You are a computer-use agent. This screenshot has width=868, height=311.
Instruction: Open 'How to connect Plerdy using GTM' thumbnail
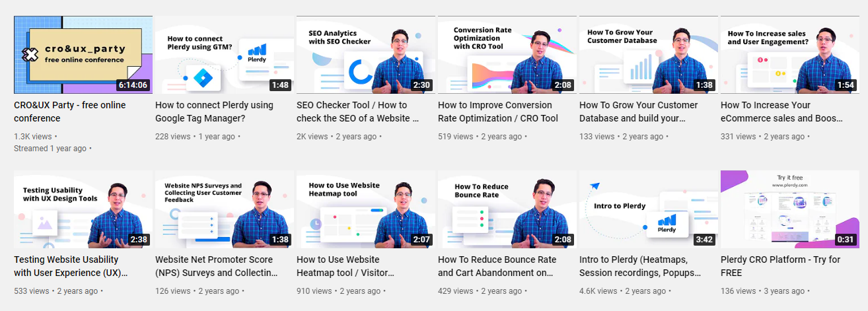click(x=225, y=55)
